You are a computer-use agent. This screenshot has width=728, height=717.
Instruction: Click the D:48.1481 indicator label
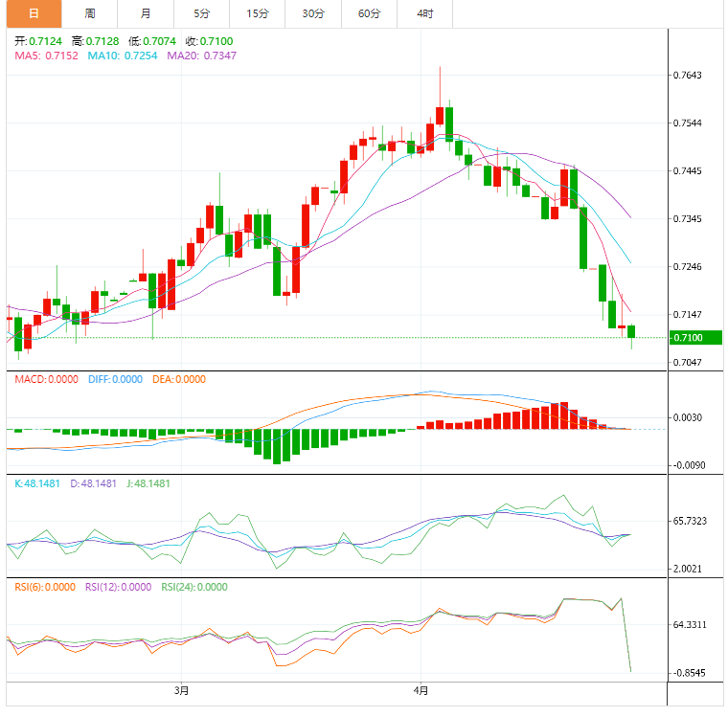point(93,483)
